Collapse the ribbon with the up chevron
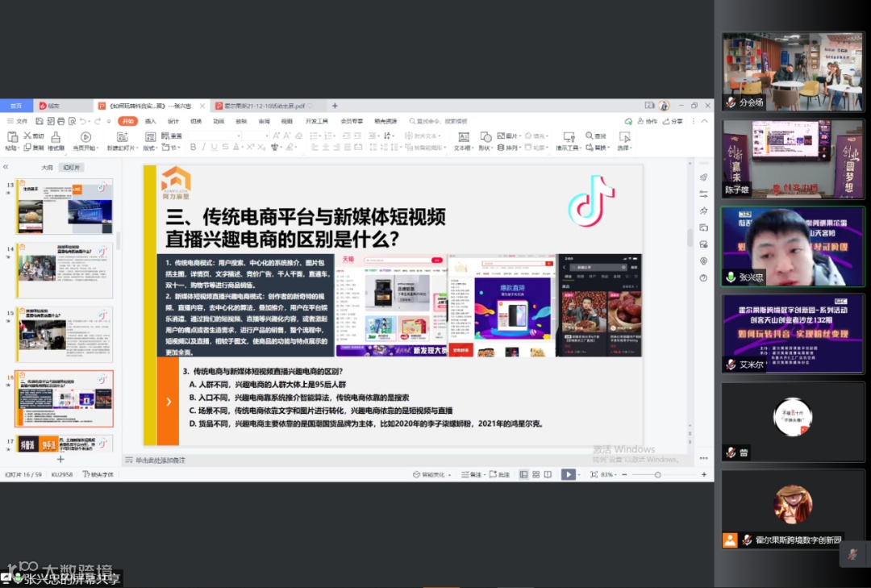The image size is (871, 588). [704, 121]
